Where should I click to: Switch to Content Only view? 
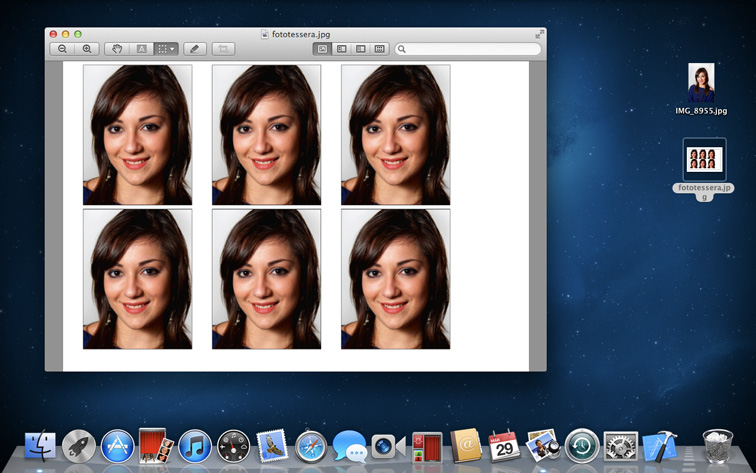(322, 49)
